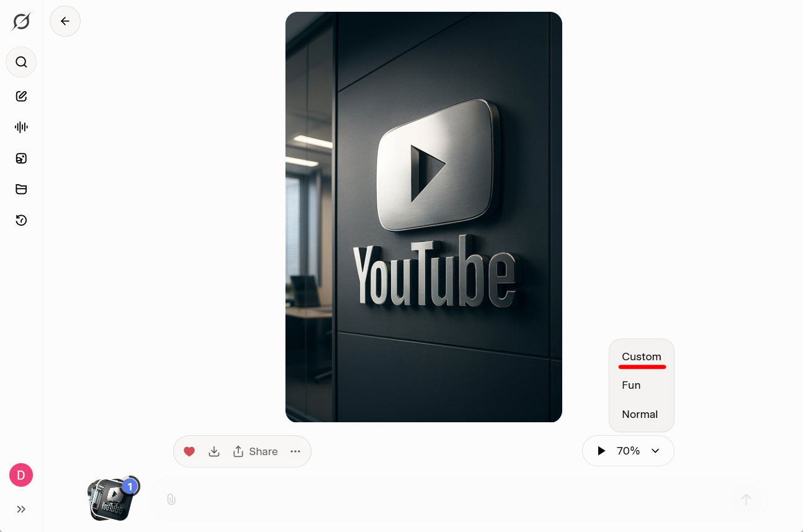Download the YouTube logo image
Image resolution: width=803 pixels, height=532 pixels.
pyautogui.click(x=214, y=451)
